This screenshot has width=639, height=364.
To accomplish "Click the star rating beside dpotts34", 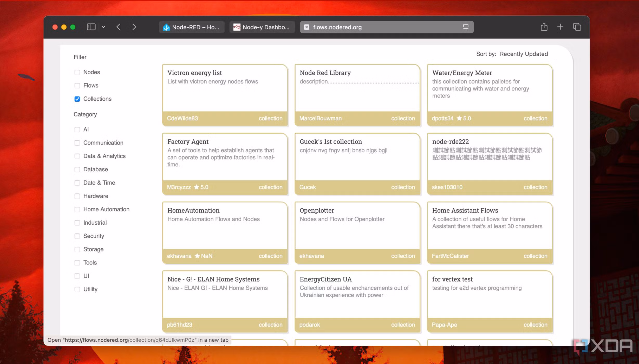I will (x=464, y=118).
